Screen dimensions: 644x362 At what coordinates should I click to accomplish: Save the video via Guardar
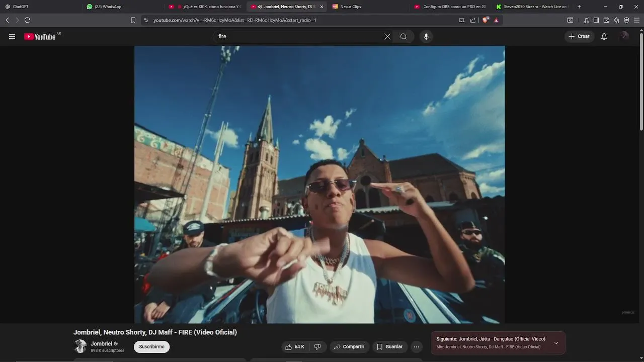click(x=390, y=347)
